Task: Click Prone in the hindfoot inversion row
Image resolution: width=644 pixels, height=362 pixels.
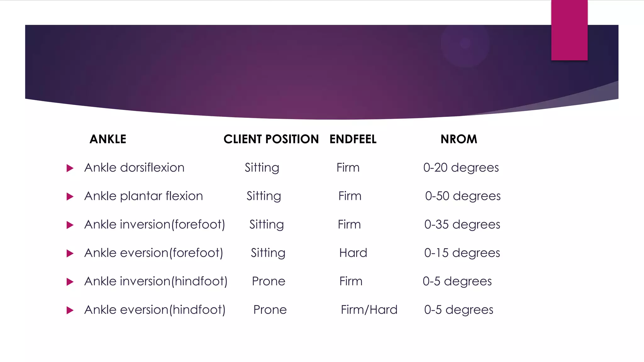Action: pyautogui.click(x=269, y=281)
